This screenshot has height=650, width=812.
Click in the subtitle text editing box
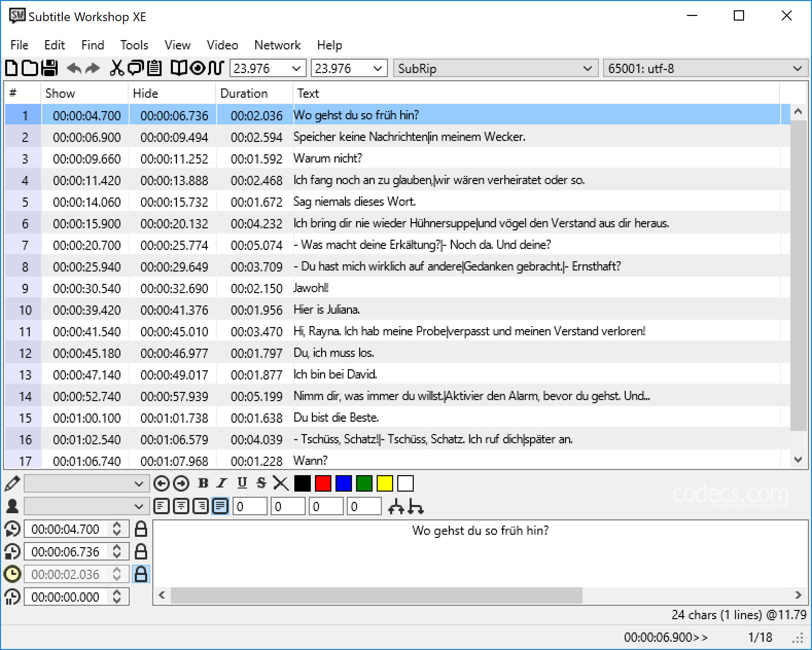(480, 553)
